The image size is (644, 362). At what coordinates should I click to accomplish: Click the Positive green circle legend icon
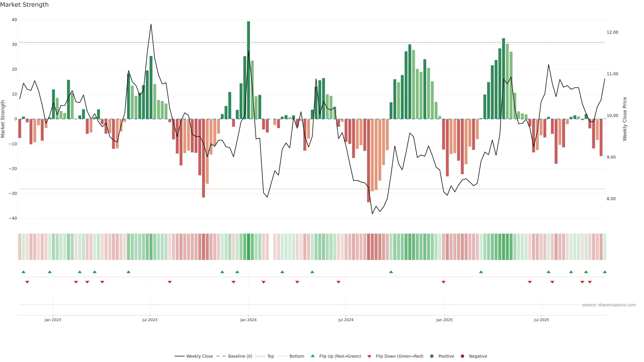coord(432,356)
